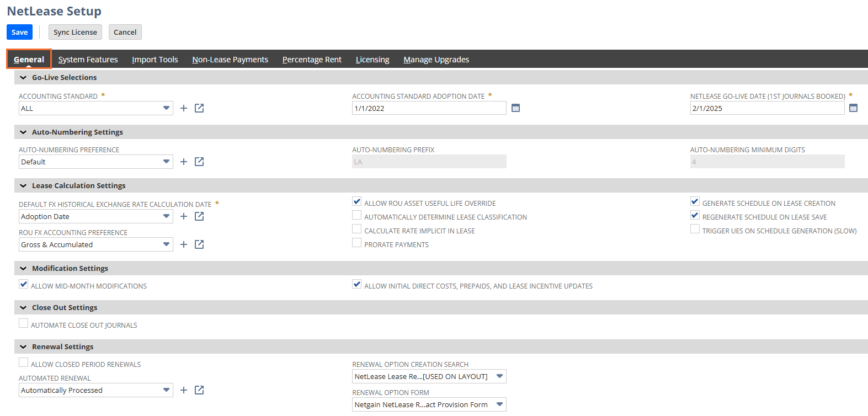Click the Accounting Standard Adoption Date field
Viewport: 868px width, 416px height.
point(429,108)
